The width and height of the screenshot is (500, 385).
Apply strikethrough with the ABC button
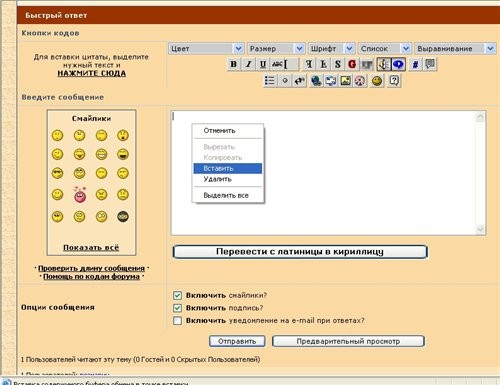point(278,64)
